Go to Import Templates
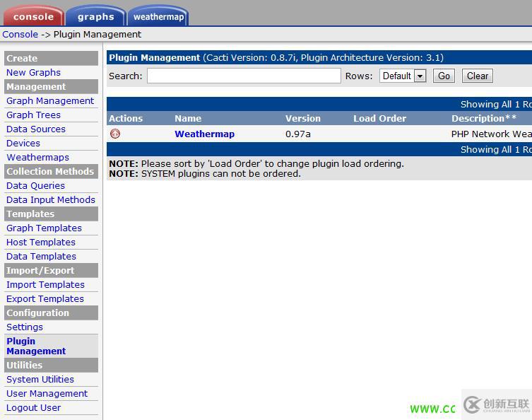Screen dimensions: 532x420 [x=45, y=284]
